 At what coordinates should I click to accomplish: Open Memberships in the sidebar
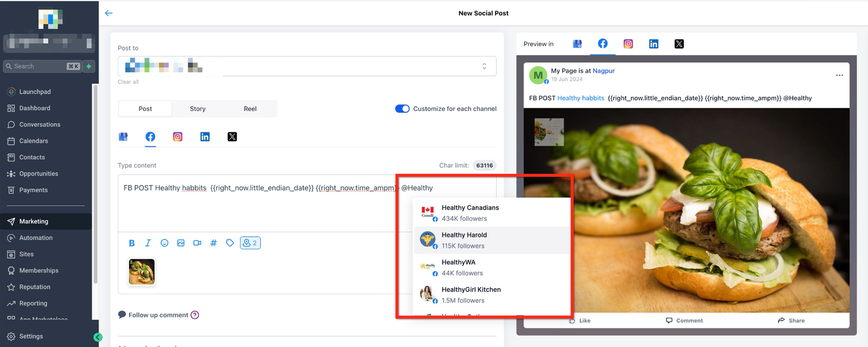38,271
